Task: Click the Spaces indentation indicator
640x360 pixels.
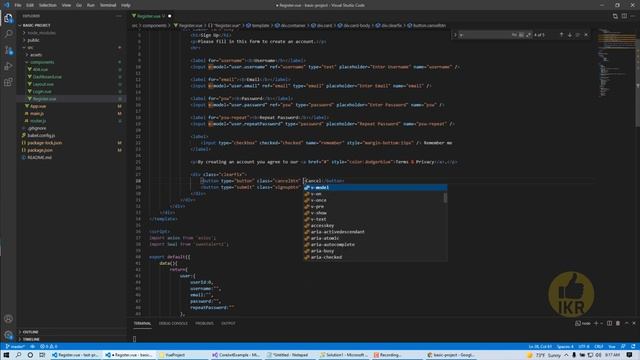Action: pos(565,347)
